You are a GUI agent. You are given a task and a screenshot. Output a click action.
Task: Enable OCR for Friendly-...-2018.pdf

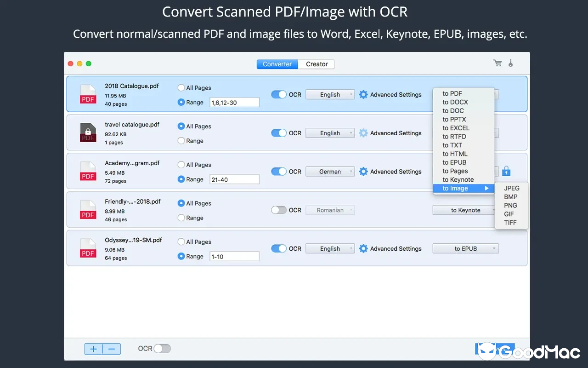pos(279,210)
